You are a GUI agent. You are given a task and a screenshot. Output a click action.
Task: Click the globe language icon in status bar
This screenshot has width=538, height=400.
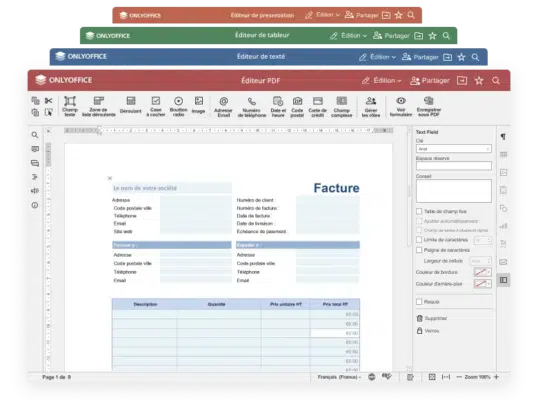(x=372, y=377)
